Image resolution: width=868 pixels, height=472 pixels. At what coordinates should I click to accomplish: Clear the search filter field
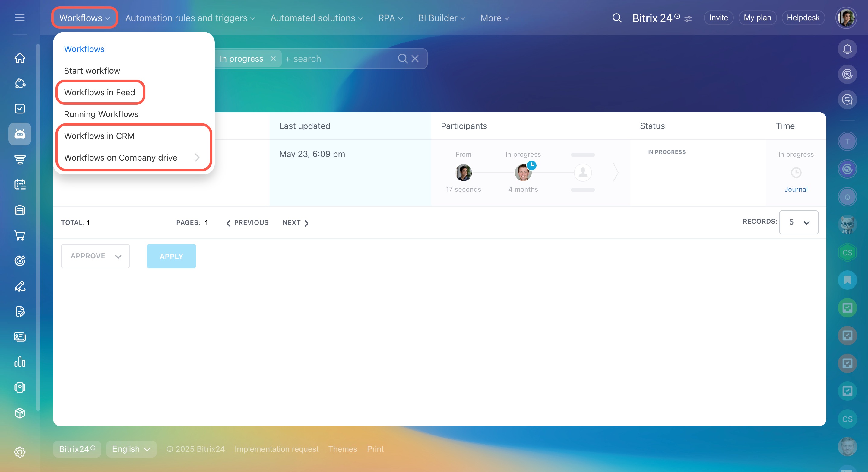click(x=415, y=59)
